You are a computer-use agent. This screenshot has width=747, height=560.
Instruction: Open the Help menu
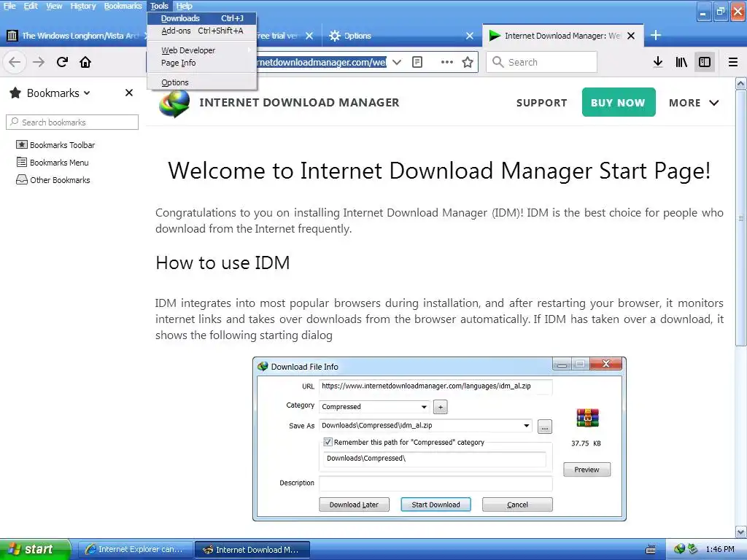tap(184, 6)
